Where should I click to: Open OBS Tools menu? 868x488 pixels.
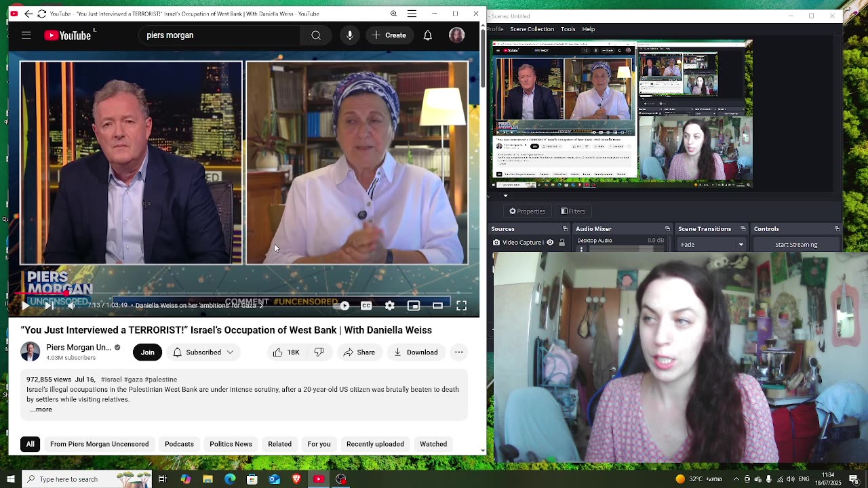point(568,29)
